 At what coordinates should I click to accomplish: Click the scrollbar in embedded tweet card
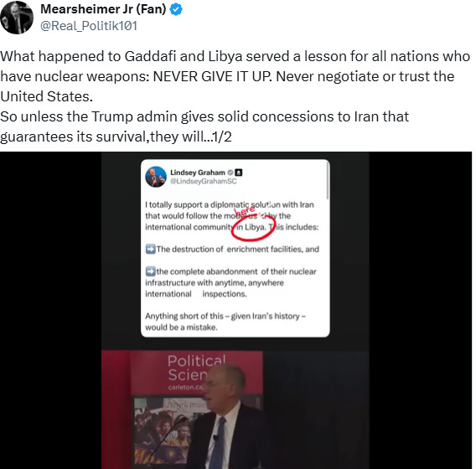[328, 181]
